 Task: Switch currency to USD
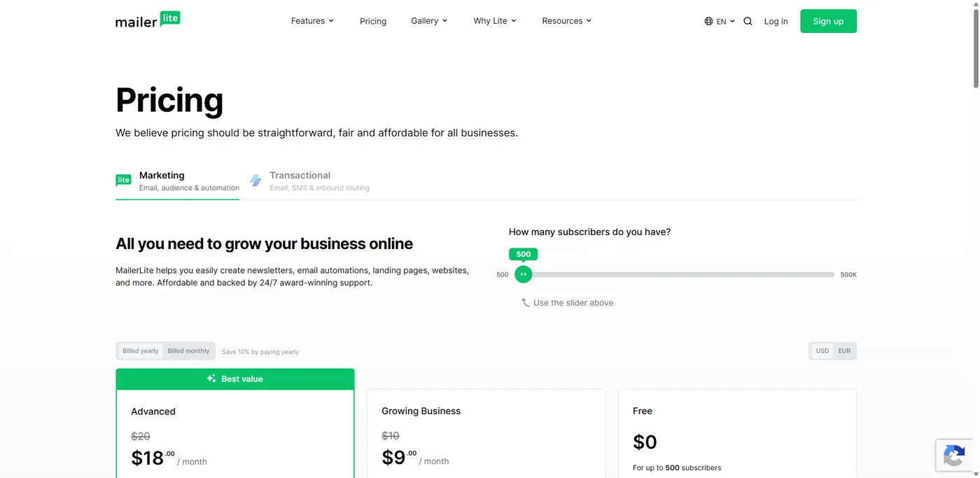[822, 351]
